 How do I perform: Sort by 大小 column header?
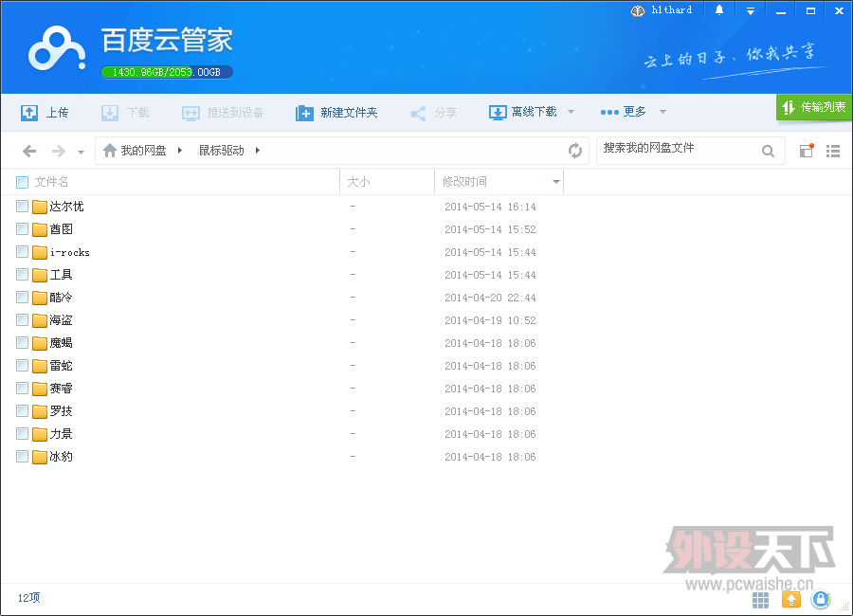click(358, 182)
